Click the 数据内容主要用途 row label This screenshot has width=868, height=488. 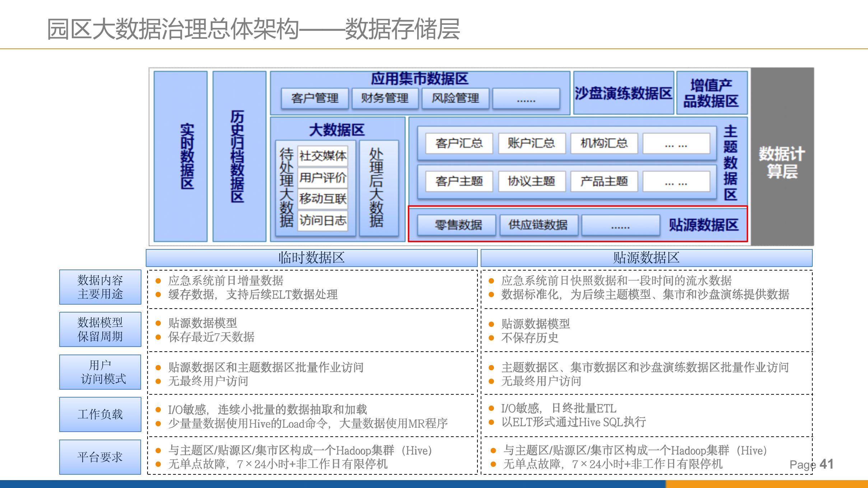pos(100,287)
